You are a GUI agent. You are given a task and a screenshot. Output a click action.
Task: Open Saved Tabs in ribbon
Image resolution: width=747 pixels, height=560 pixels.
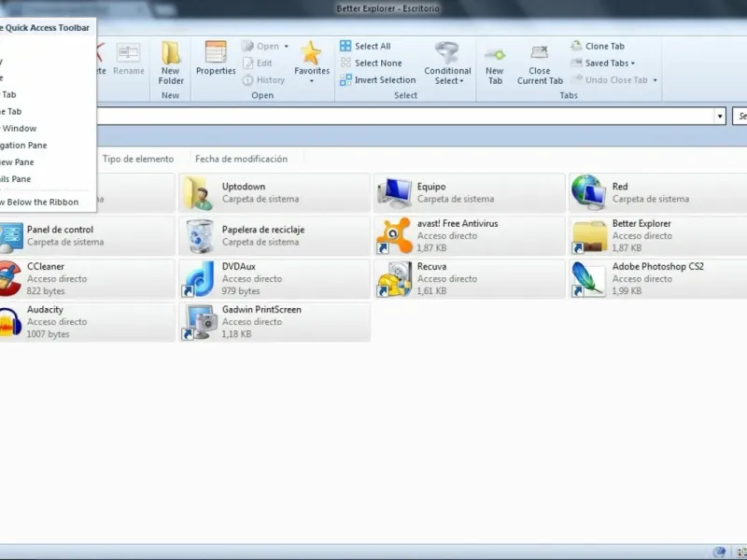[602, 63]
